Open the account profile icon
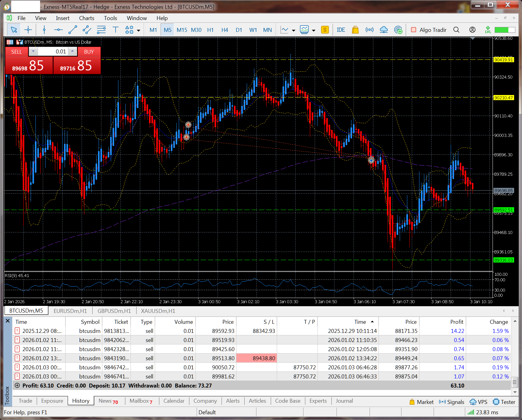This screenshot has width=522, height=420. click(x=472, y=30)
